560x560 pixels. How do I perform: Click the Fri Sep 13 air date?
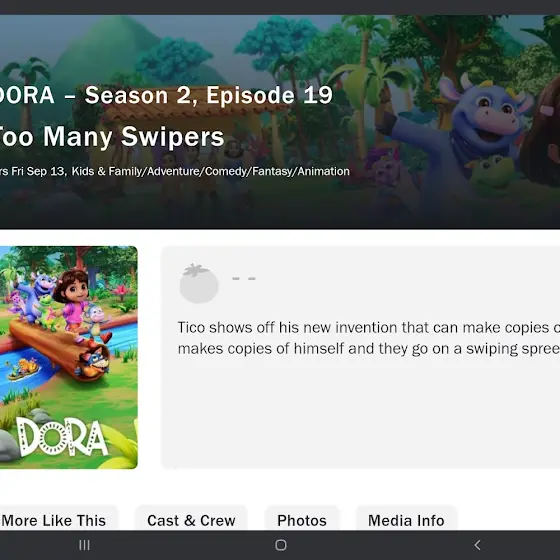point(38,171)
